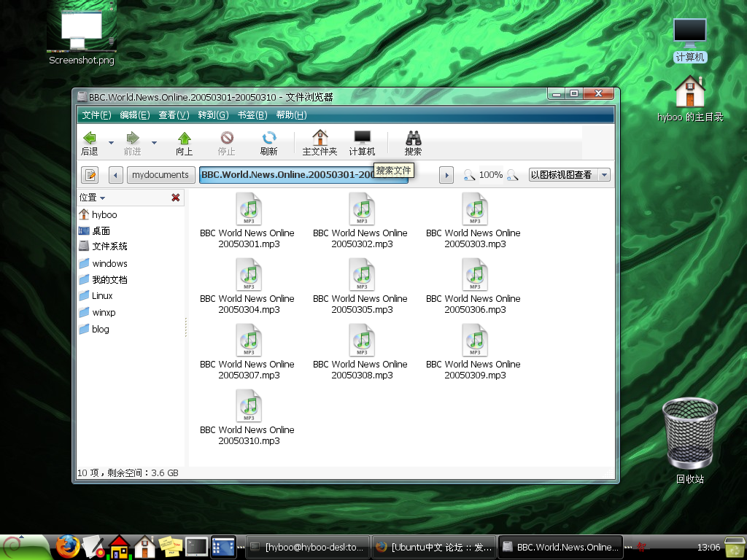Select 桌面 in the places sidebar

click(x=94, y=231)
